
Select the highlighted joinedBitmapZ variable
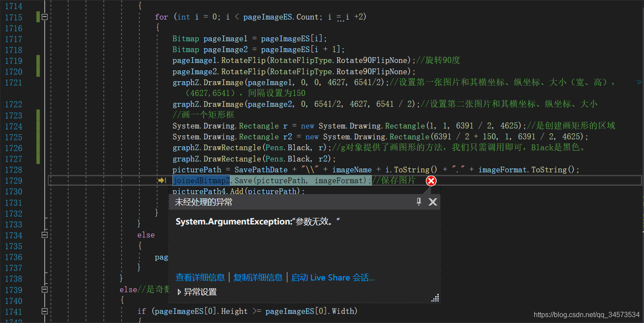[201, 181]
